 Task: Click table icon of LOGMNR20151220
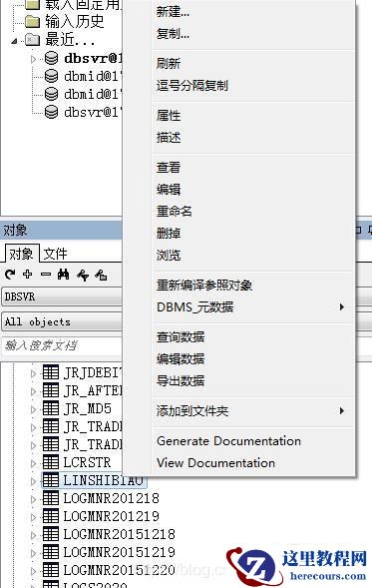(51, 570)
